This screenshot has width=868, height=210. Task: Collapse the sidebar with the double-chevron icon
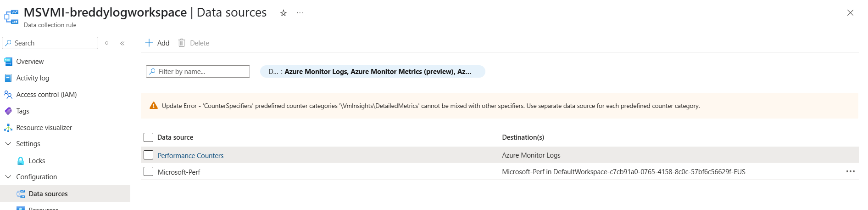click(122, 43)
